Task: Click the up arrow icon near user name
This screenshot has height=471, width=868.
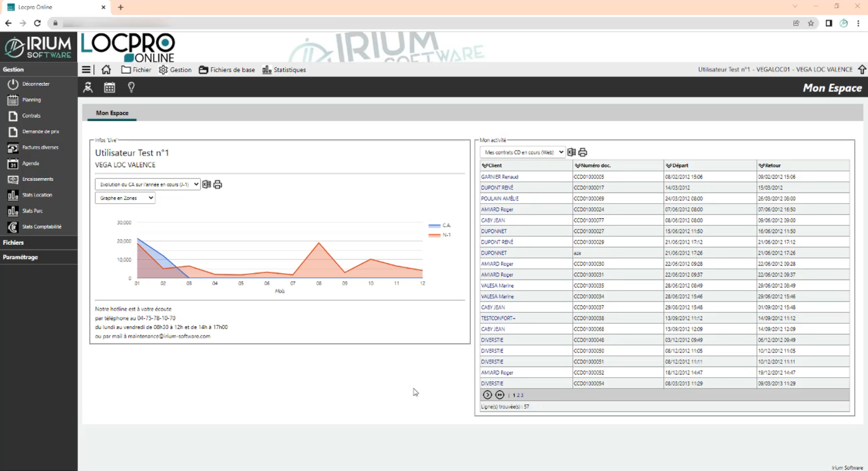Action: coord(862,70)
